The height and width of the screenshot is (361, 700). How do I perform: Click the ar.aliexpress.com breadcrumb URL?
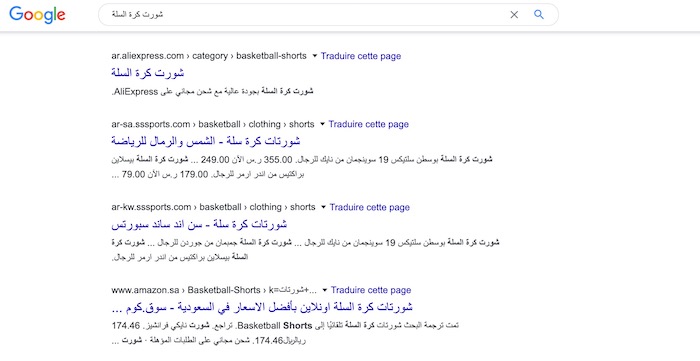pyautogui.click(x=209, y=56)
